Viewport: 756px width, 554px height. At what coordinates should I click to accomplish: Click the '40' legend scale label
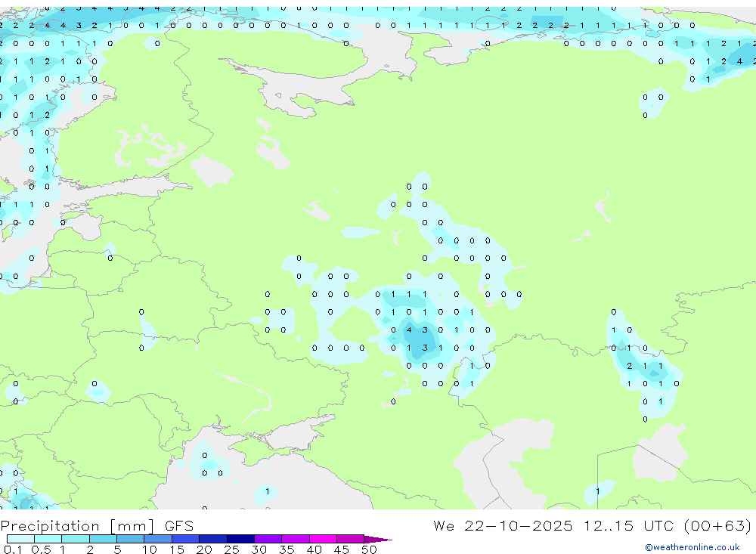(314, 549)
